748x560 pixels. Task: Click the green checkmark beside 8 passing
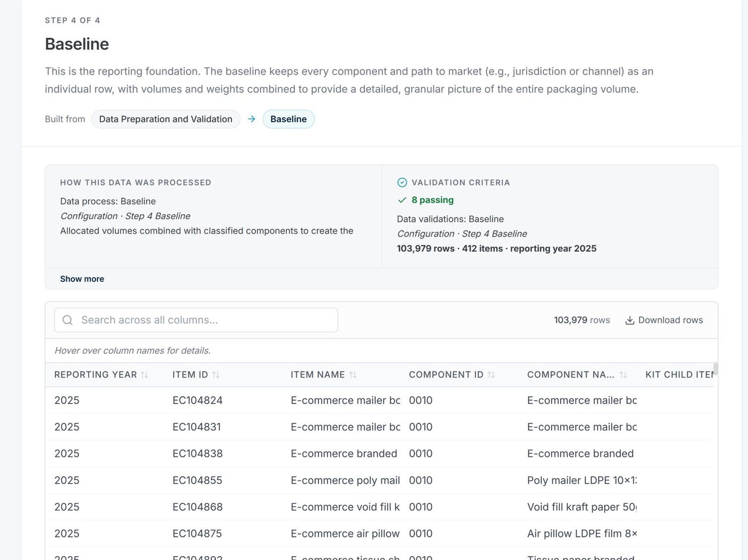click(402, 200)
